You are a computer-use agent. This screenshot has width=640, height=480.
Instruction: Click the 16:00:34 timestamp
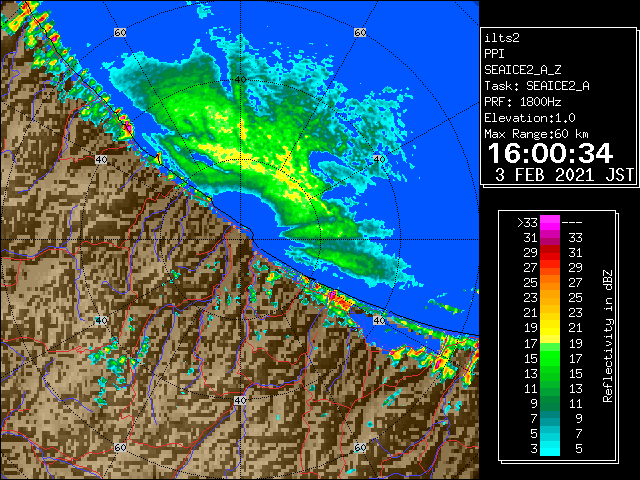(550, 153)
